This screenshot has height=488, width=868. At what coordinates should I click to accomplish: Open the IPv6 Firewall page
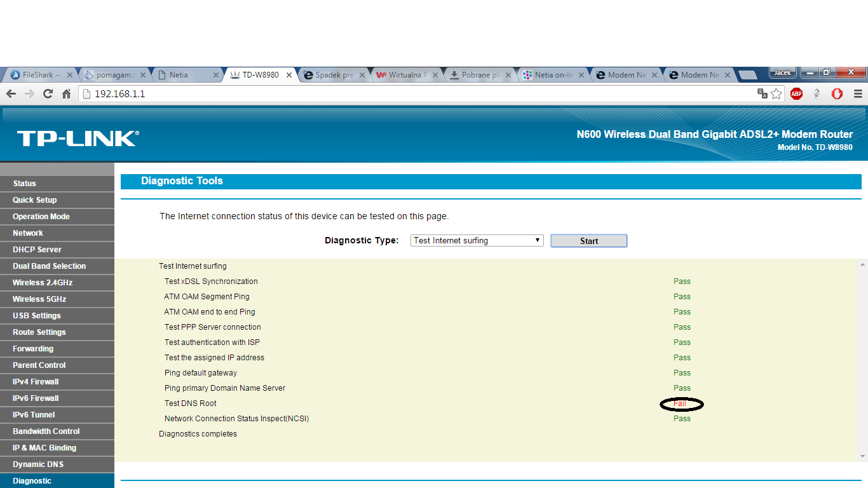click(57, 398)
